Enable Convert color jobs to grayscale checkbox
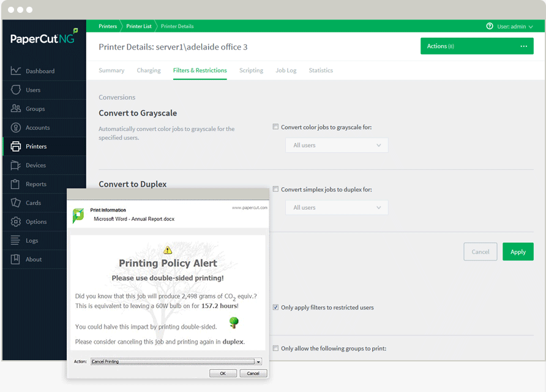546x392 pixels. pyautogui.click(x=275, y=127)
